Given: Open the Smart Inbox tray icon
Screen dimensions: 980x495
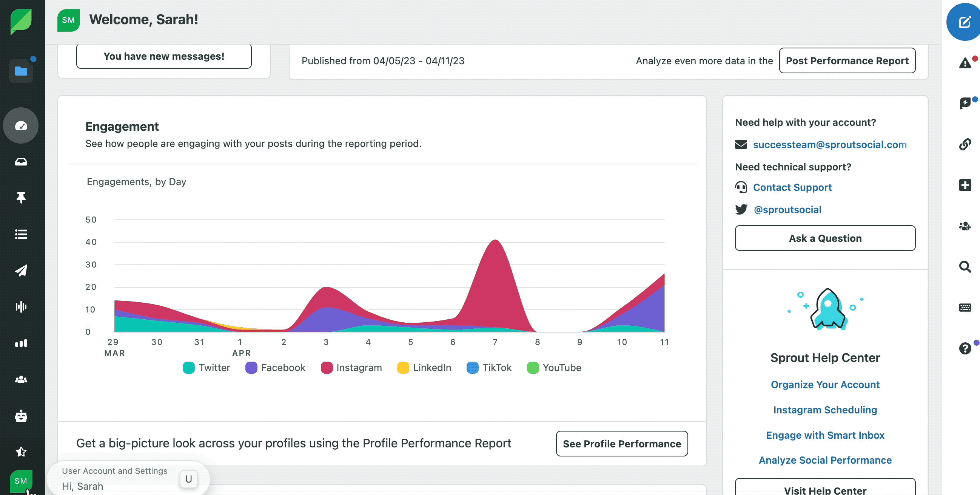Looking at the screenshot, I should tap(21, 162).
